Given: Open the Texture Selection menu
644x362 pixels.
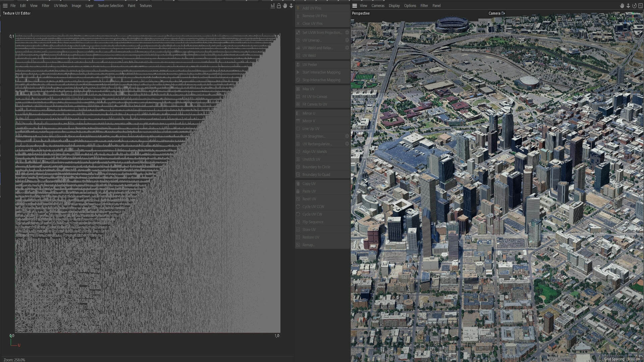Looking at the screenshot, I should pyautogui.click(x=111, y=6).
